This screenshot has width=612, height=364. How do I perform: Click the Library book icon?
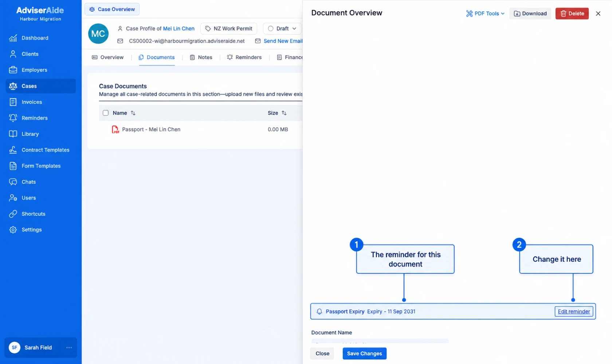(13, 134)
